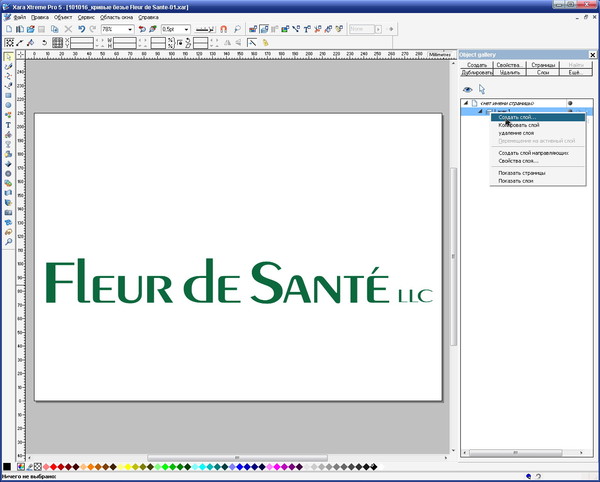Pick the eyedropper color sampler
The height and width of the screenshot is (482, 600).
tap(29, 467)
